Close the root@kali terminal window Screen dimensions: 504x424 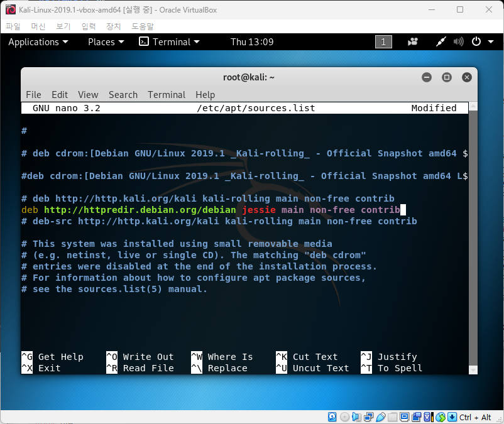pos(467,77)
